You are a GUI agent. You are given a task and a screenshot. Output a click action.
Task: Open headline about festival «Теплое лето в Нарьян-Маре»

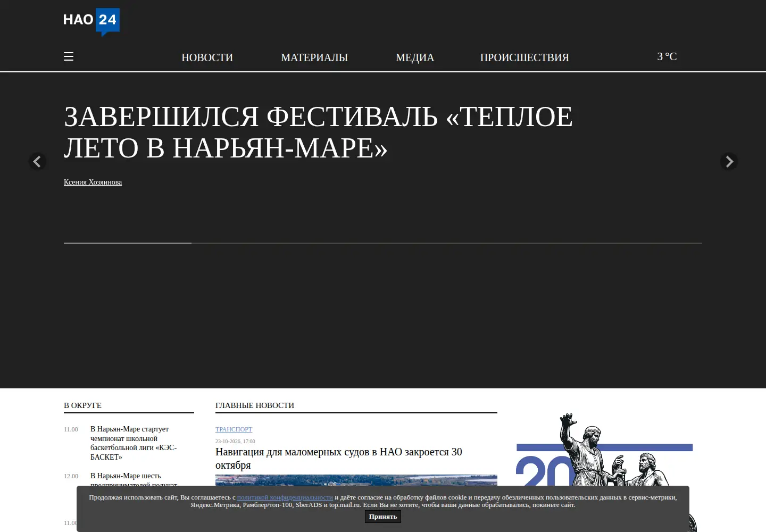click(318, 132)
